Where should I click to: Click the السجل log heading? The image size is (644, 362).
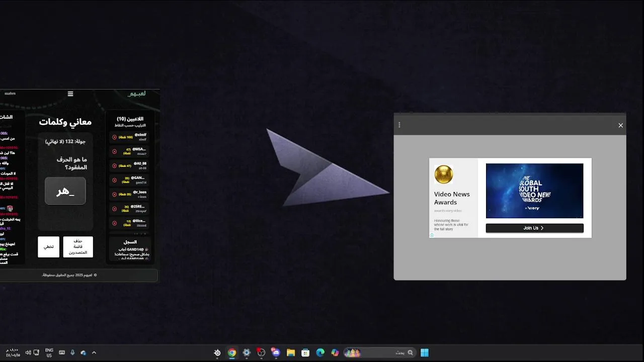[x=130, y=242]
